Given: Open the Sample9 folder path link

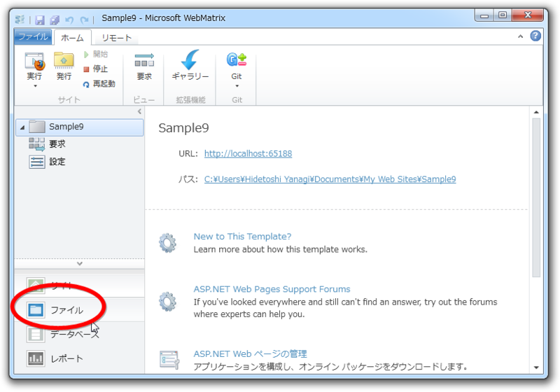Looking at the screenshot, I should [x=330, y=179].
